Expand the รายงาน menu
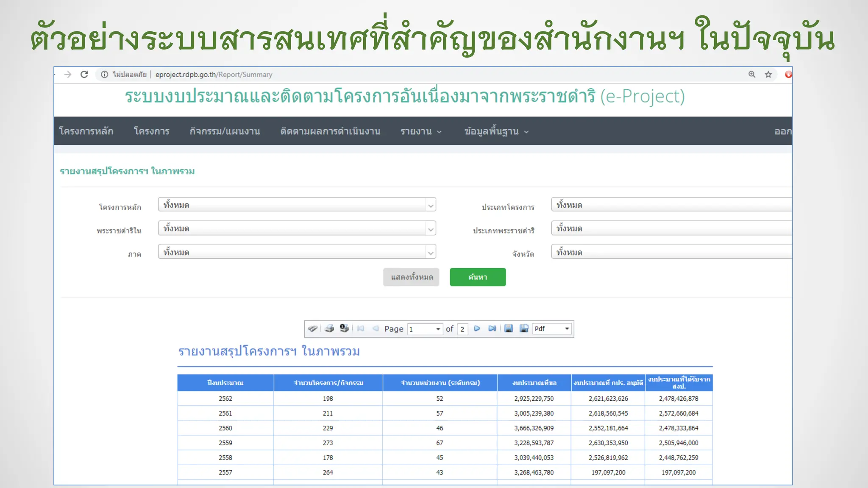 [x=421, y=131]
